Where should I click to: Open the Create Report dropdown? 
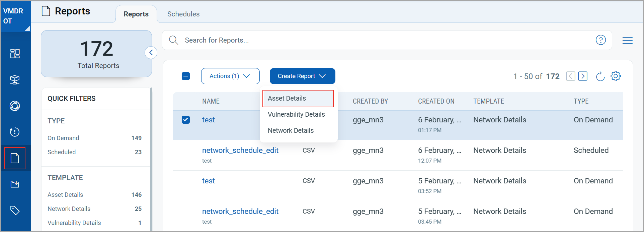click(303, 76)
